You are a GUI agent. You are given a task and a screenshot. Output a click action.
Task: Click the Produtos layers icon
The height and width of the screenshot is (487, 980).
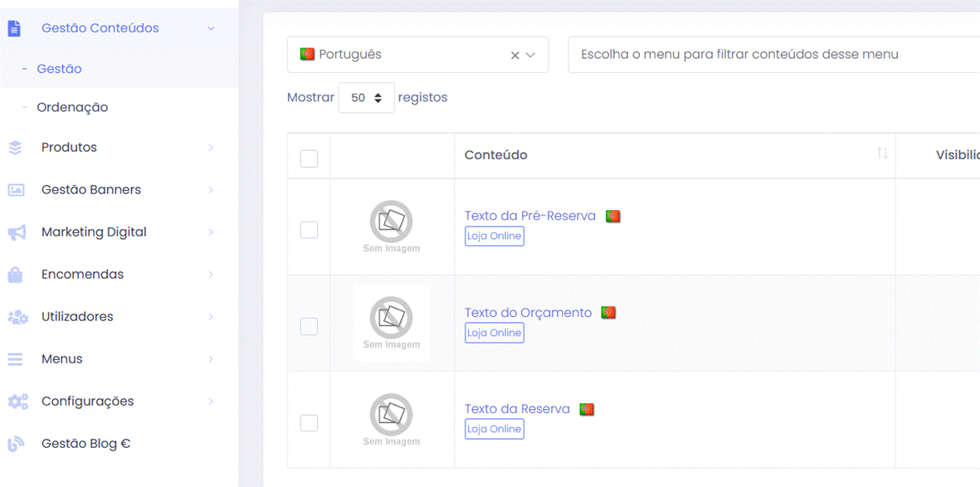pos(15,148)
